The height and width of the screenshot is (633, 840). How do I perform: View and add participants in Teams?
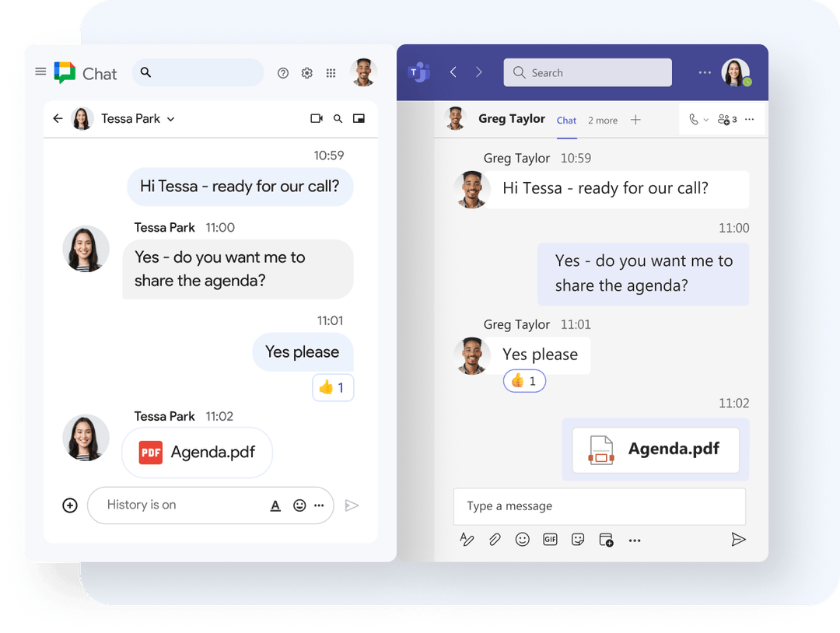click(x=727, y=120)
